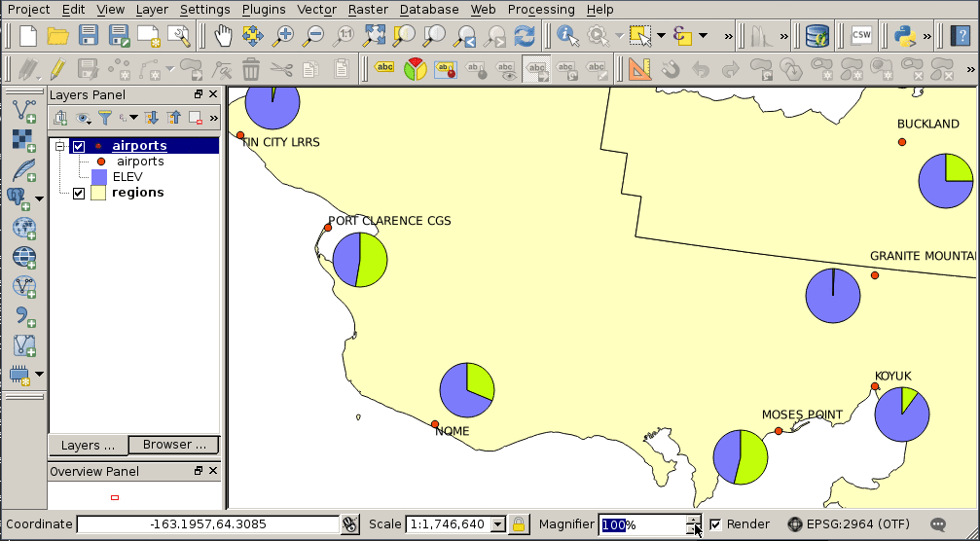Click the ELEV blue color swatch
The width and height of the screenshot is (980, 541).
(98, 177)
